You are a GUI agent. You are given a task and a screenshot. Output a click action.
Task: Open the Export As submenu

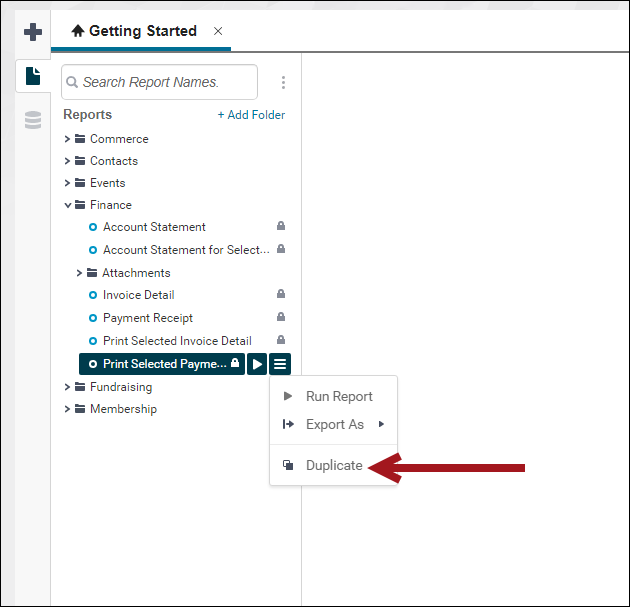[333, 425]
